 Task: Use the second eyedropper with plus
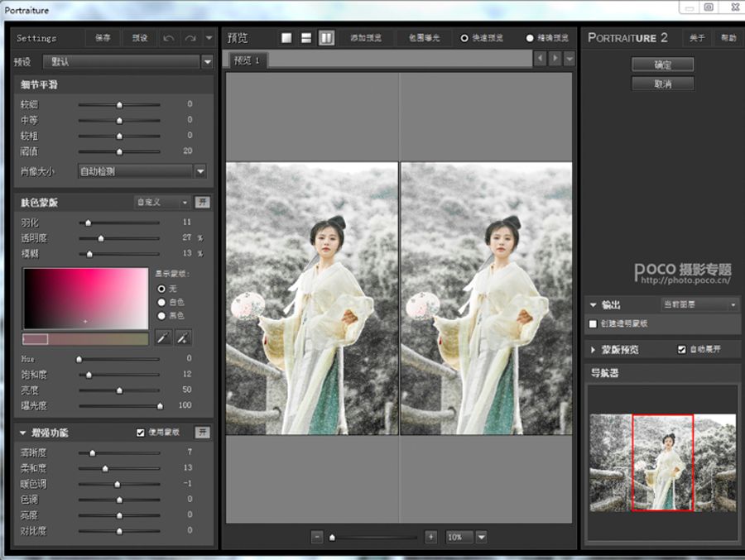[x=183, y=337]
